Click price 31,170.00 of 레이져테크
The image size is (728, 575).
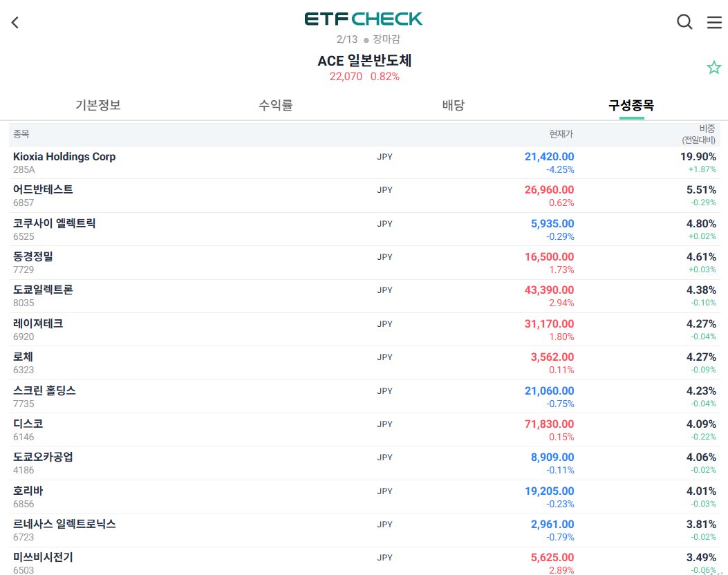tap(549, 324)
